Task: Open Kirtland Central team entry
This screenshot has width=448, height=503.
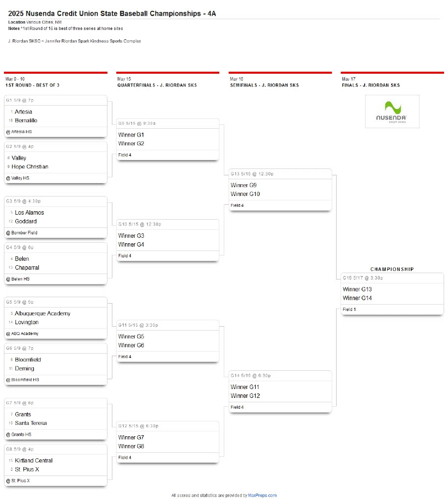Action: (x=34, y=461)
